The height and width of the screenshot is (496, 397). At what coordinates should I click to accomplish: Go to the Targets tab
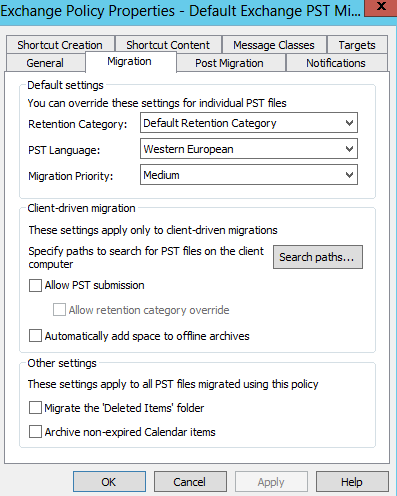pyautogui.click(x=357, y=45)
